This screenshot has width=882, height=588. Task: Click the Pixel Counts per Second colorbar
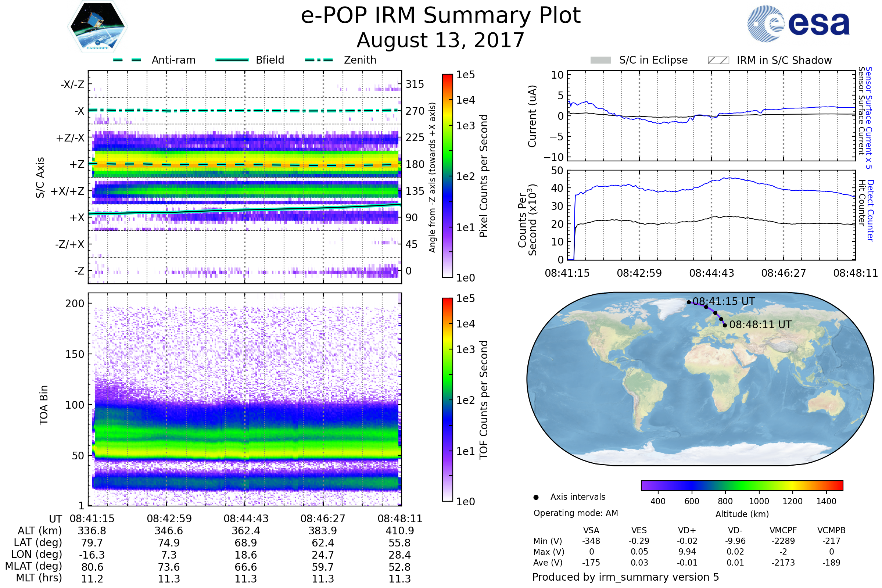click(447, 176)
